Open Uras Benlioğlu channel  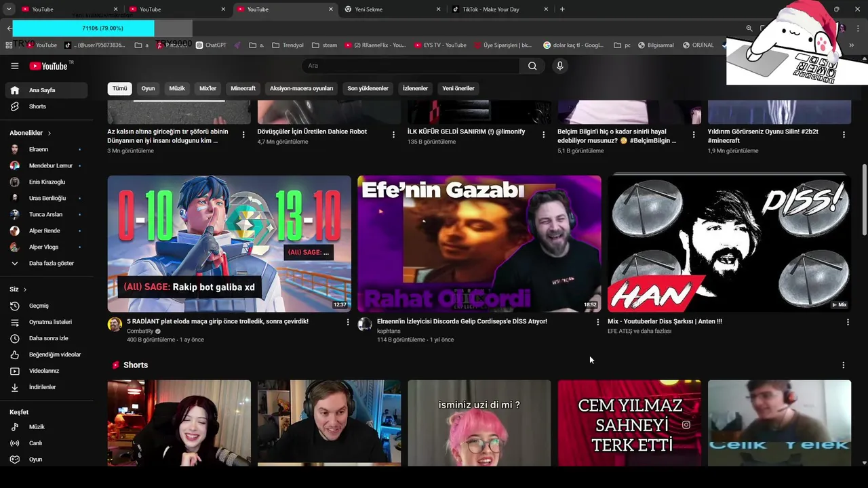click(x=46, y=198)
